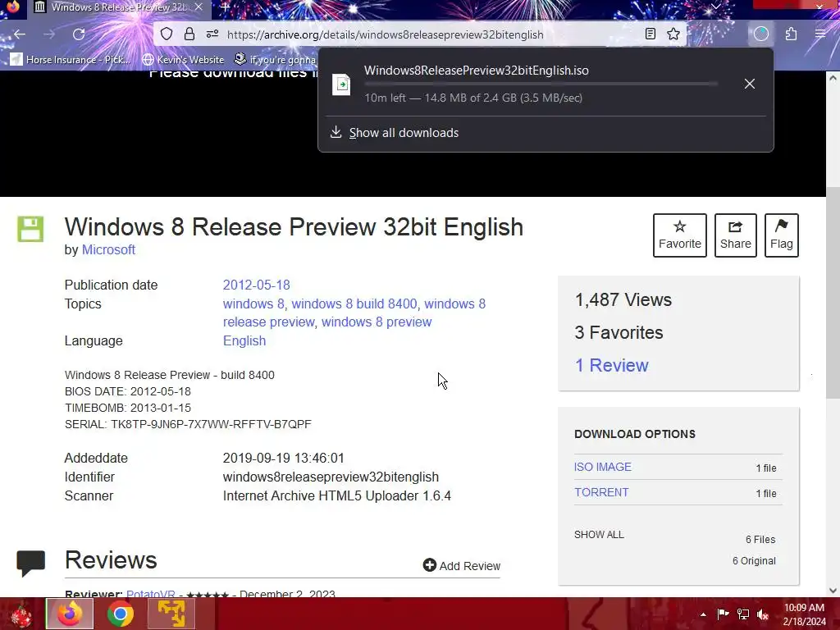Open site permissions icon in address bar
The height and width of the screenshot is (630, 840).
click(x=212, y=34)
